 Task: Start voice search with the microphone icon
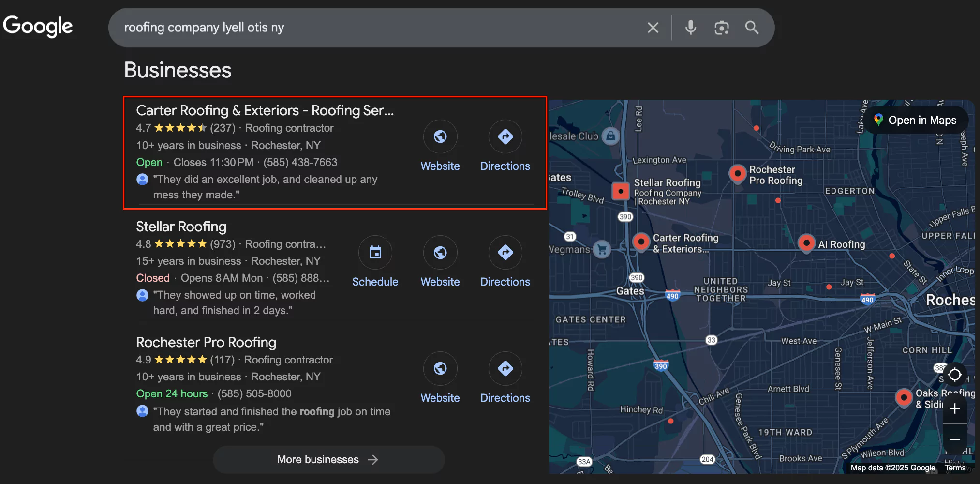coord(691,28)
